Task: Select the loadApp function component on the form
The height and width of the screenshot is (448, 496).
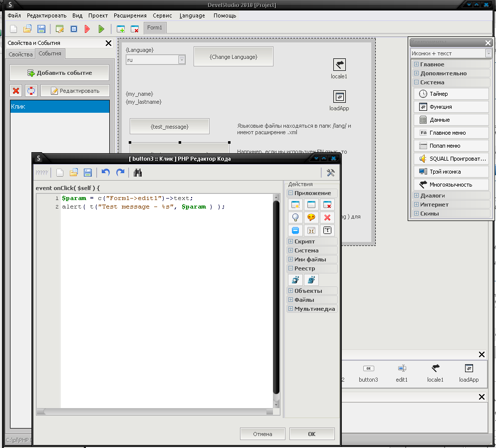Action: point(339,97)
